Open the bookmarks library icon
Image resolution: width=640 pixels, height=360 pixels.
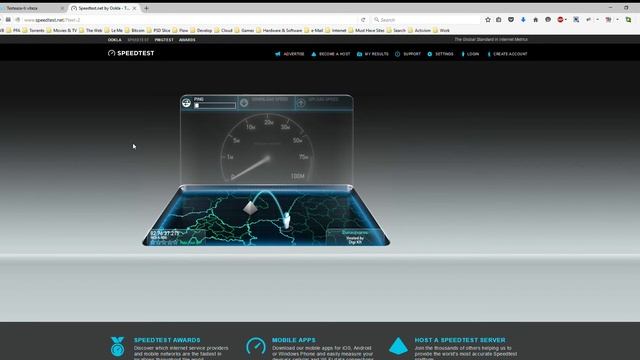499,20
